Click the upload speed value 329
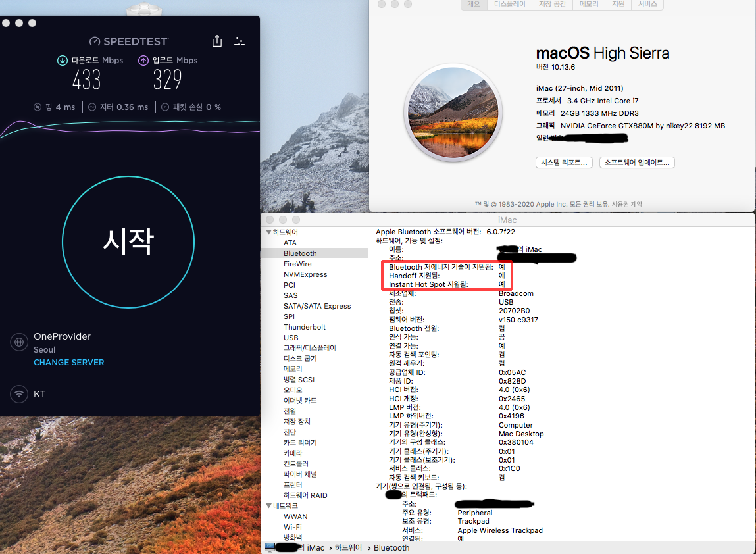The width and height of the screenshot is (756, 554). [167, 80]
